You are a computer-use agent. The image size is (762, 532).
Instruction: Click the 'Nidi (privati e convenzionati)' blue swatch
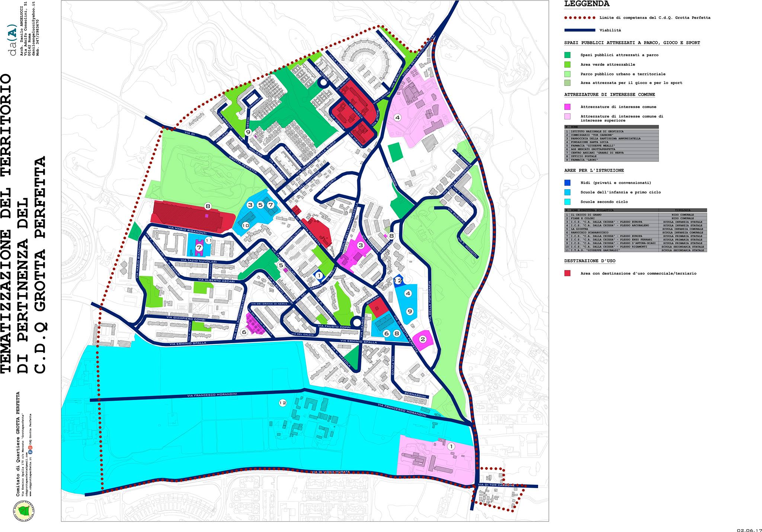567,183
